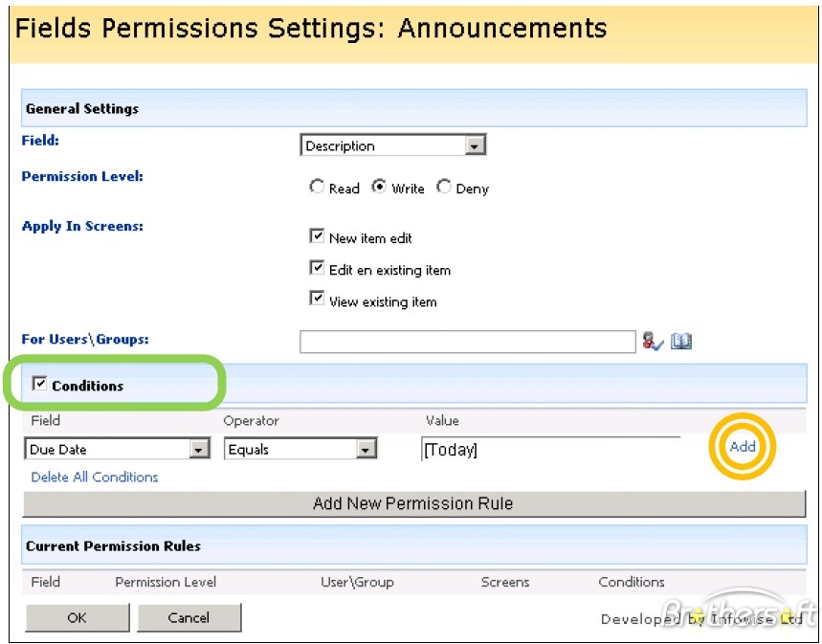This screenshot has height=644, width=822.
Task: Click the Add condition link
Action: tap(743, 446)
